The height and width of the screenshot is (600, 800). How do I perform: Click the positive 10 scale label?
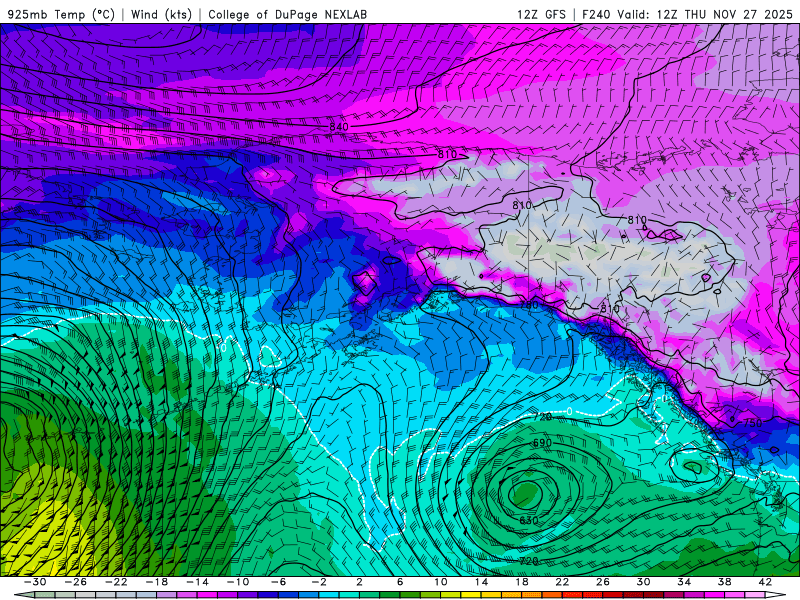441,582
